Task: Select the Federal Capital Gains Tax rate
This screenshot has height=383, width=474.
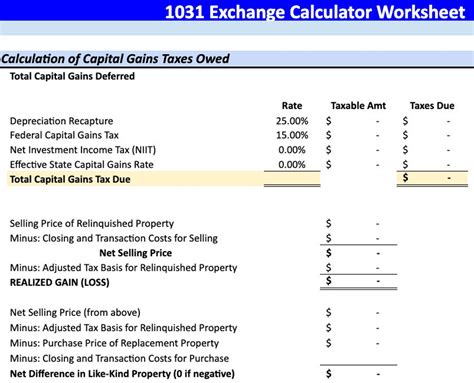Action: pos(292,135)
